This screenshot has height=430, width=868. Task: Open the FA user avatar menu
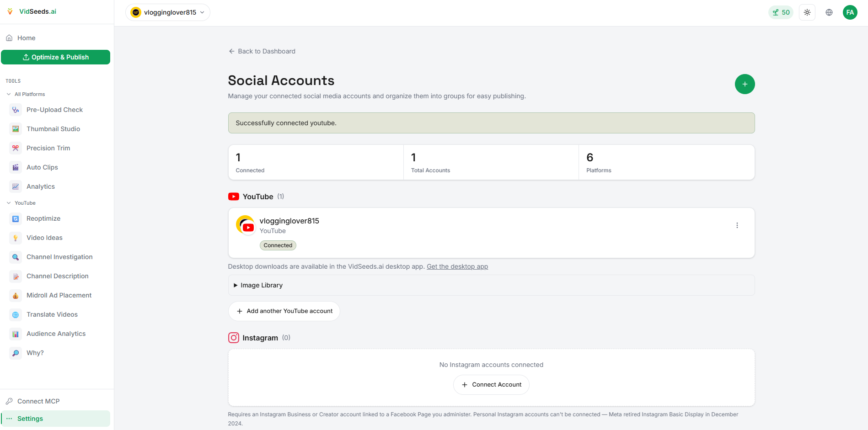[x=850, y=12]
